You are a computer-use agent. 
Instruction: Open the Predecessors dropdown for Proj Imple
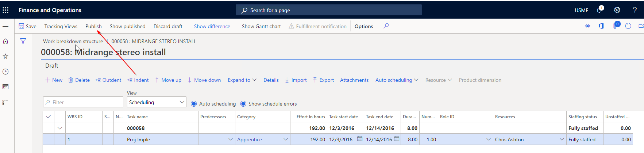point(230,139)
